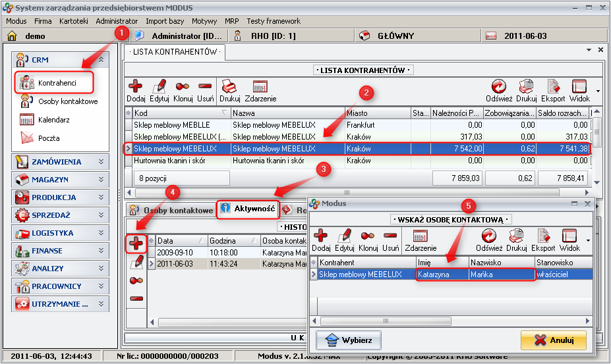This screenshot has width=611, height=364.
Task: Expand the ZAMÓWIENIA sidebar section
Action: click(101, 161)
